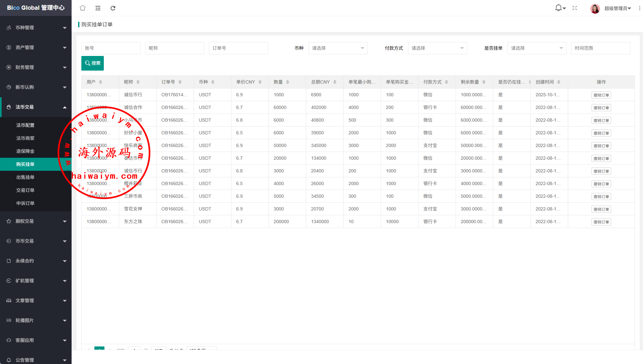Open 交易订单 submenu item

pyautogui.click(x=25, y=190)
